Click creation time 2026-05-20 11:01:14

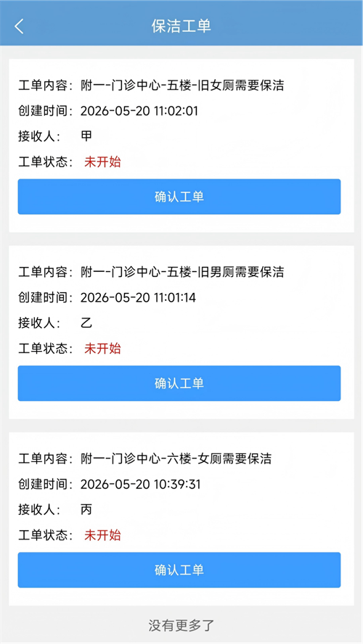coord(138,297)
